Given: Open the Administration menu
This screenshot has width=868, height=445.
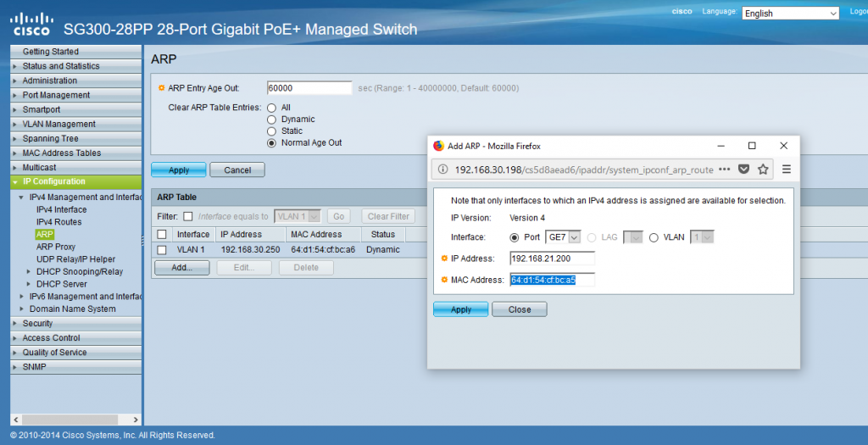Looking at the screenshot, I should click(x=75, y=81).
